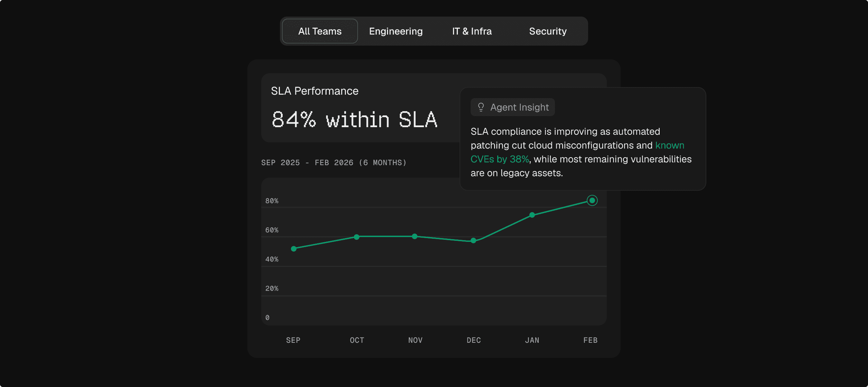Image resolution: width=868 pixels, height=387 pixels.
Task: Click the FEB axis label
Action: tap(590, 340)
